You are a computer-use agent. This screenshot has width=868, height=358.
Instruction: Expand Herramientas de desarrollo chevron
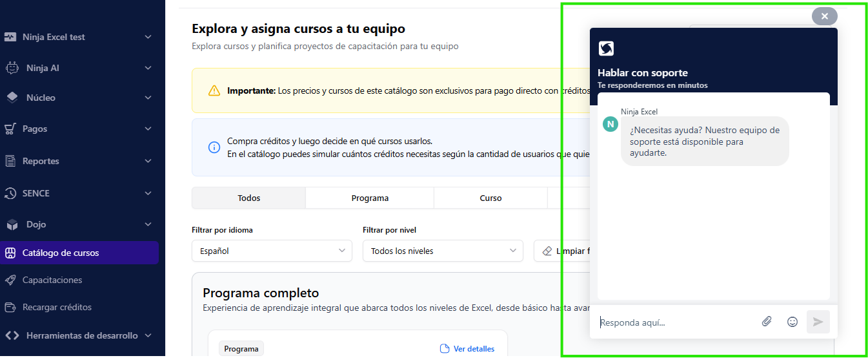148,335
